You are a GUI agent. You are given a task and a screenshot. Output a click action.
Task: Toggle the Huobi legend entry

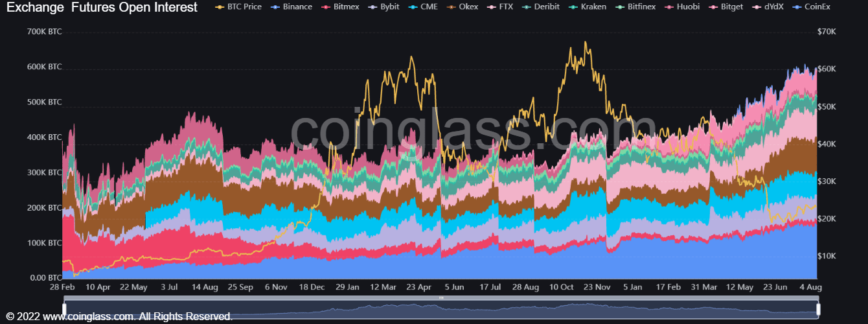[x=681, y=7]
